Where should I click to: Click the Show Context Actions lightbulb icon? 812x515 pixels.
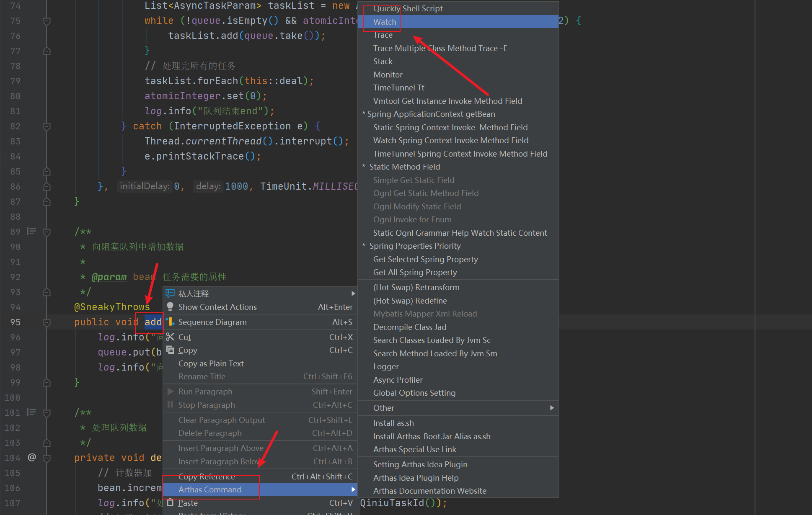pyautogui.click(x=170, y=307)
